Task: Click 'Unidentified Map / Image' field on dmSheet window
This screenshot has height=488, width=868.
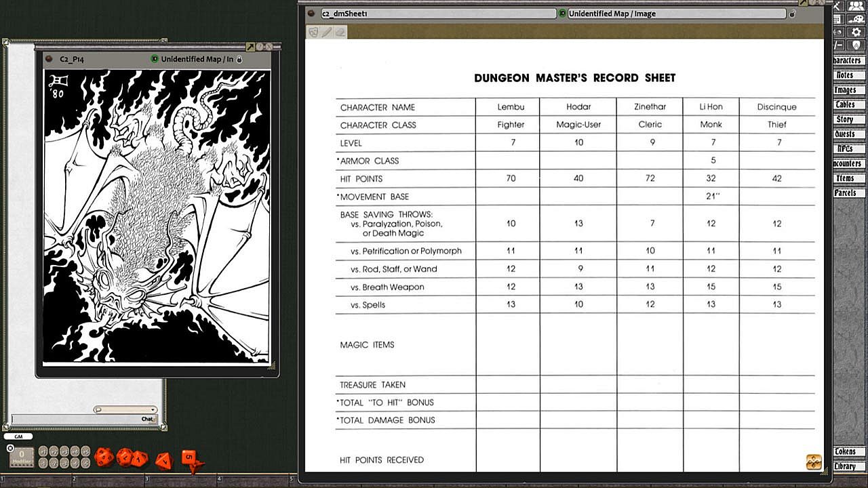Action: coord(677,14)
